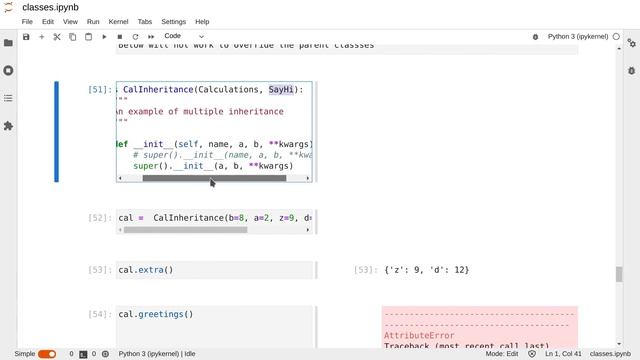Click the left scroll arrow in cell 51
This screenshot has height=360, width=640.
[x=120, y=178]
